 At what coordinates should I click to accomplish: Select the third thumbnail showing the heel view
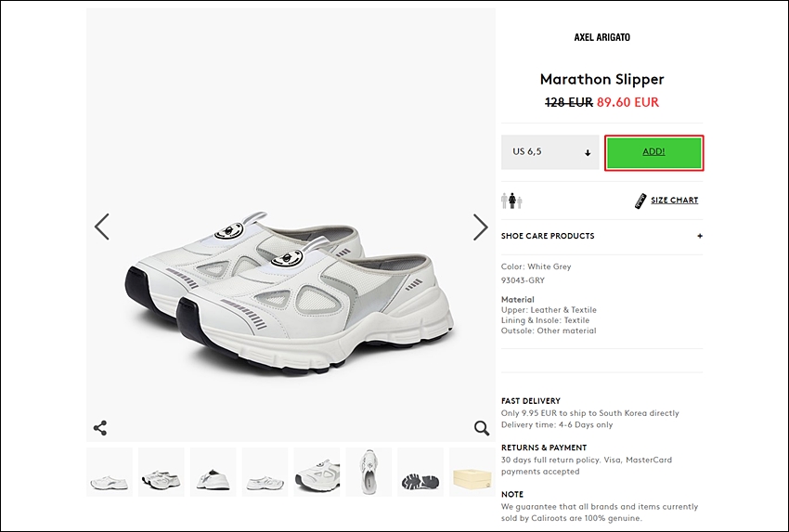coord(213,472)
